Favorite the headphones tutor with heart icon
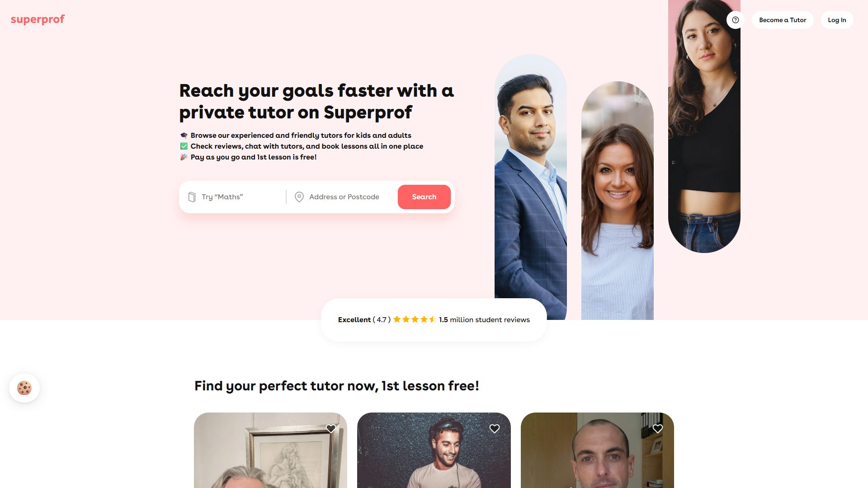Screen dimensions: 868x488 coord(495,429)
